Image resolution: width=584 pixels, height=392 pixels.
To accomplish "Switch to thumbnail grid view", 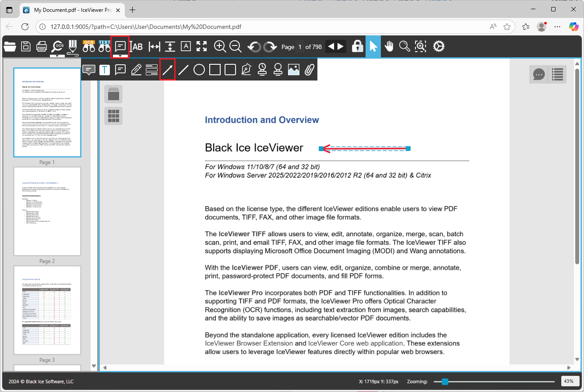I will tap(113, 115).
